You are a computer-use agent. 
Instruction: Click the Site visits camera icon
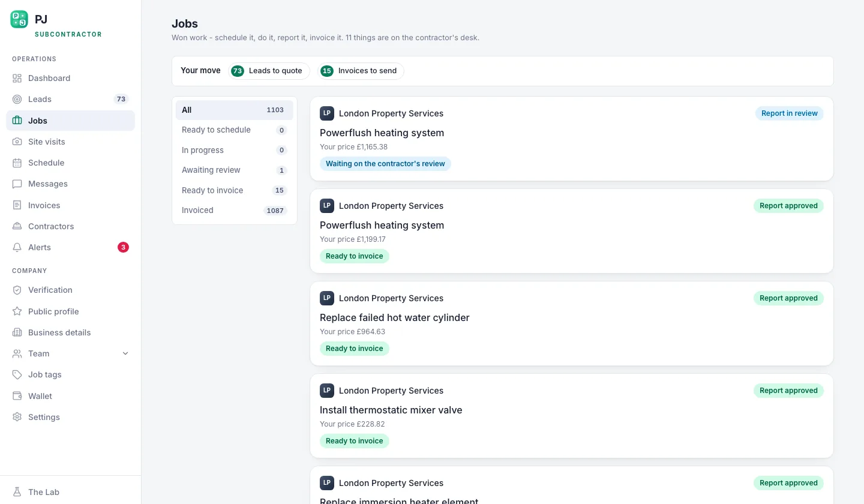[x=17, y=142]
